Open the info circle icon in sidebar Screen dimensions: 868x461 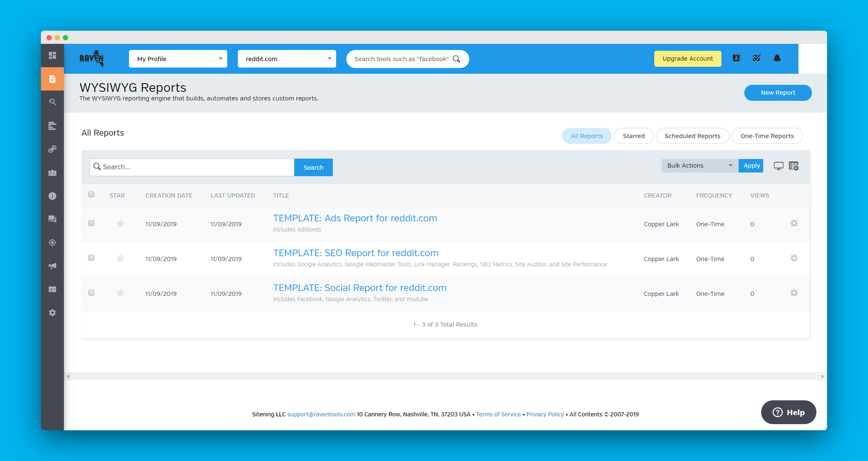tap(52, 196)
